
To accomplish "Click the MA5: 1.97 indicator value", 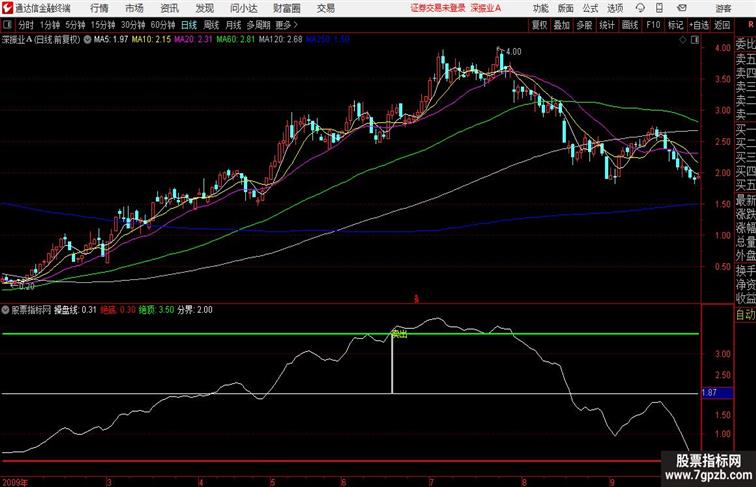I will (111, 40).
